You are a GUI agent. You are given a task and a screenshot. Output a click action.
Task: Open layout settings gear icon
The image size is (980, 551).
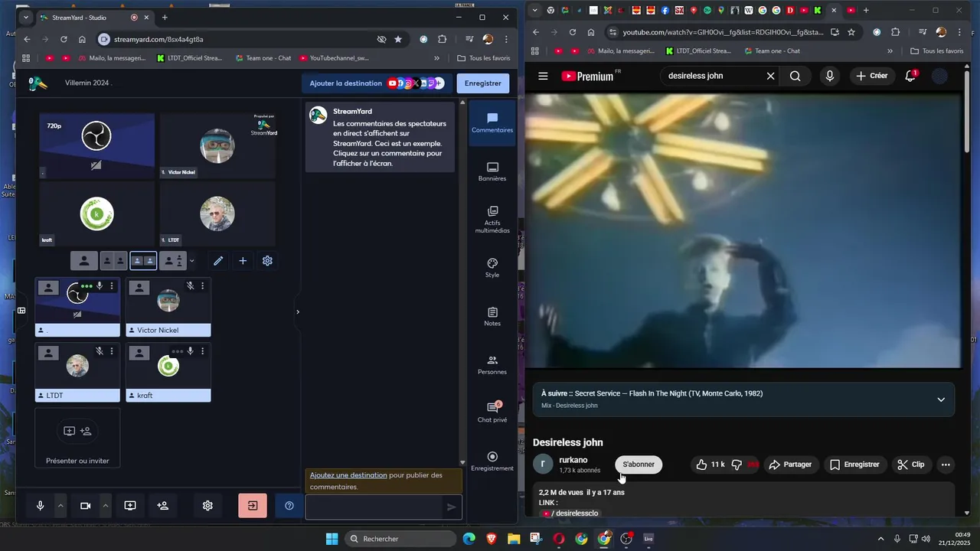tap(267, 261)
